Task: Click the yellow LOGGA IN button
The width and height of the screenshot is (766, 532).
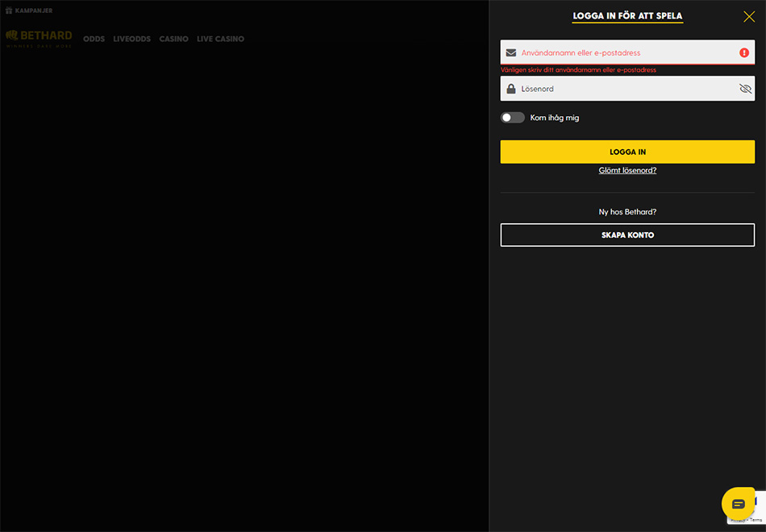Action: click(x=627, y=152)
